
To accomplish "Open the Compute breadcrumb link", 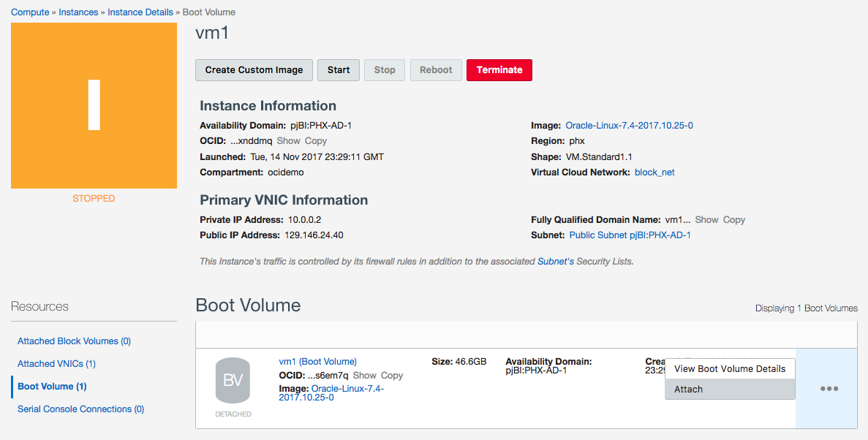I will (x=30, y=12).
